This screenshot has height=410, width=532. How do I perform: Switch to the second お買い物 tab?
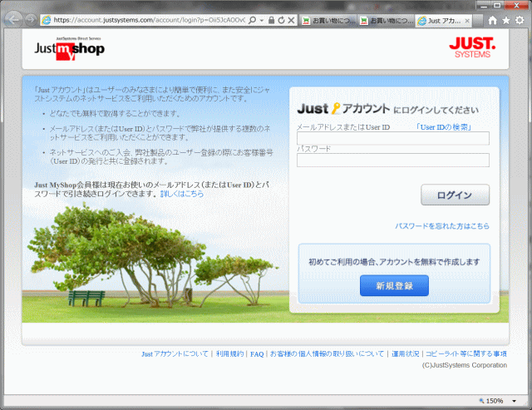coord(387,21)
